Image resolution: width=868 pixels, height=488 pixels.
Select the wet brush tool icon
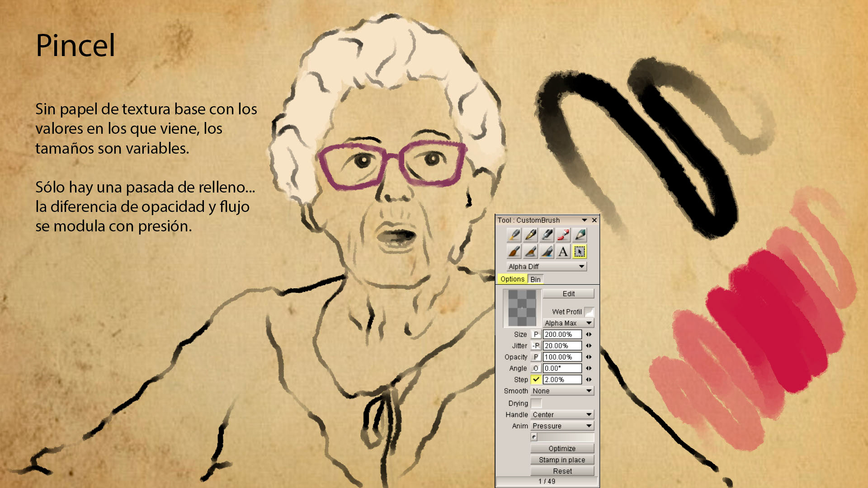pyautogui.click(x=531, y=251)
